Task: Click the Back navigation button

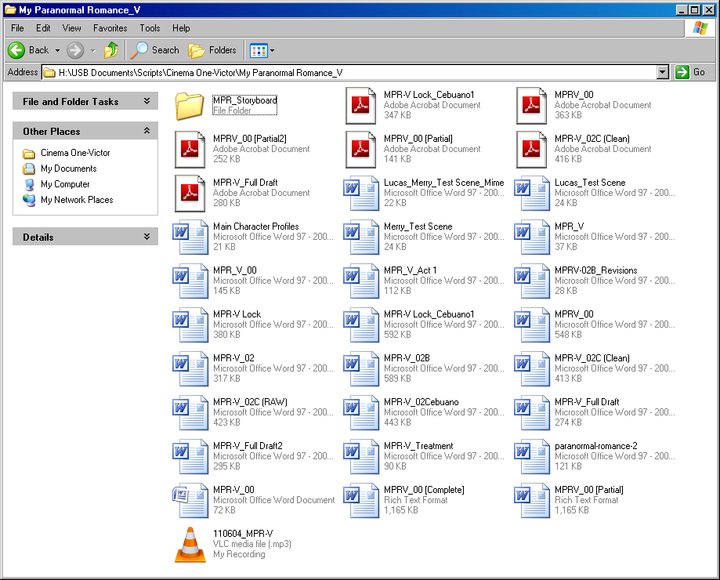Action: tap(30, 50)
